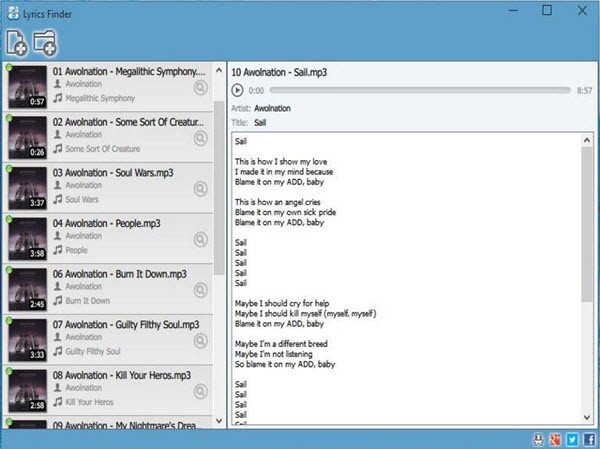Select album thumbnail for 04 People
This screenshot has width=600, height=449.
click(28, 239)
